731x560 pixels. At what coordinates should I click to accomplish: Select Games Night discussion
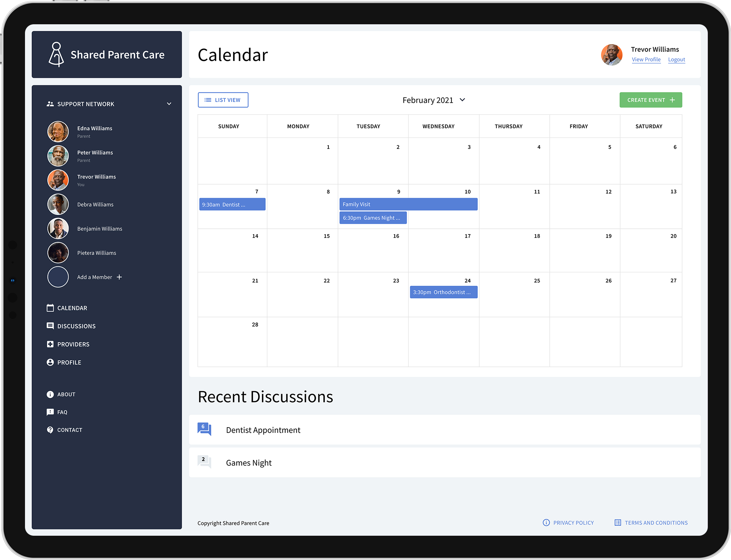coord(249,462)
